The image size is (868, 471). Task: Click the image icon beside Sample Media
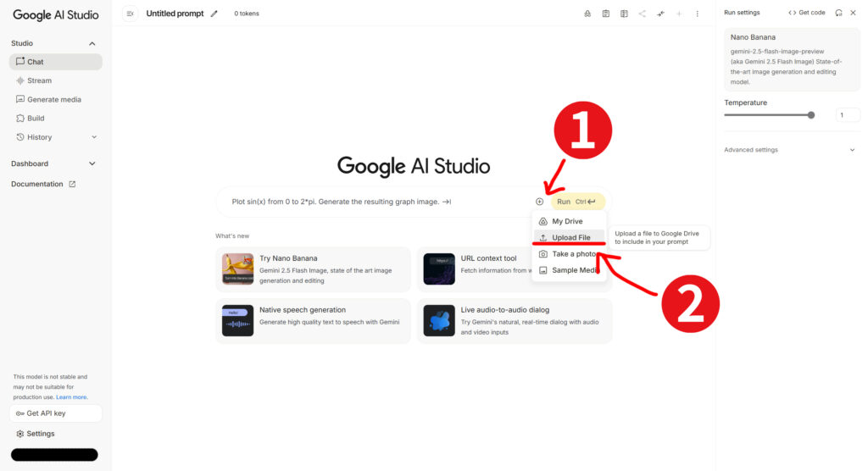click(543, 270)
